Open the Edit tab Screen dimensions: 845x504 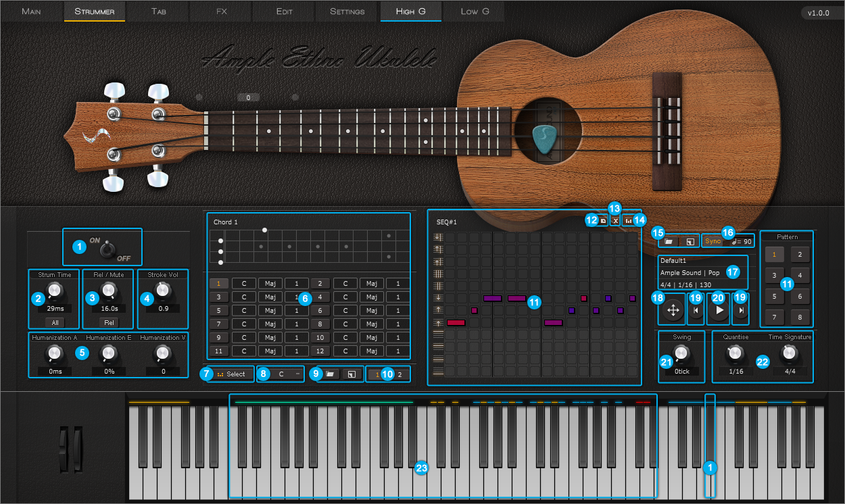point(284,11)
